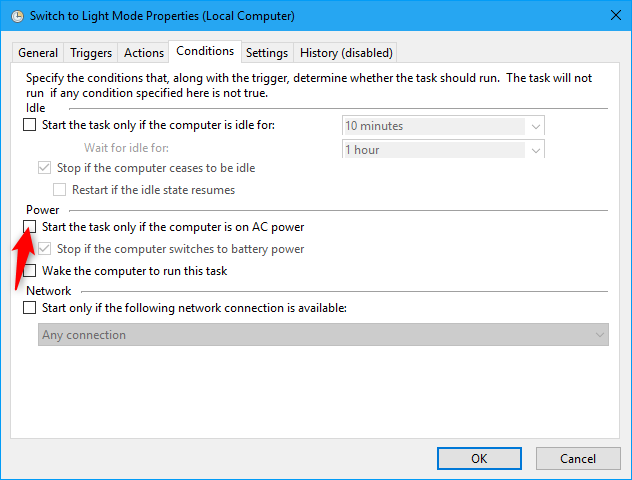Screen dimensions: 632x480
Task: Check restart if the idle state resumes
Action: pyautogui.click(x=59, y=189)
